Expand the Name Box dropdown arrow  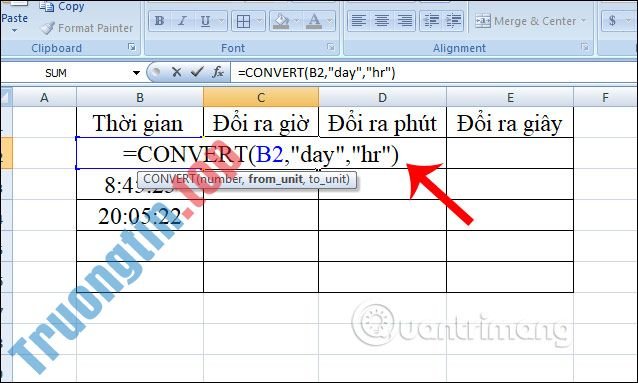136,73
